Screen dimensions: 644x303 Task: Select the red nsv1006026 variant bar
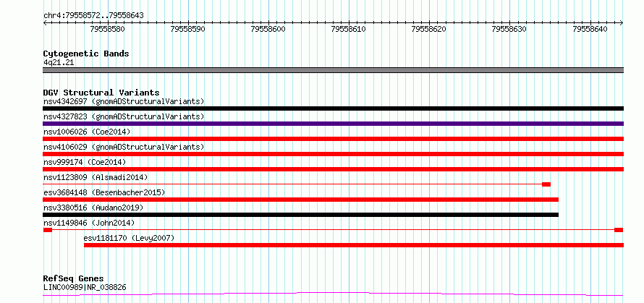(x=333, y=139)
